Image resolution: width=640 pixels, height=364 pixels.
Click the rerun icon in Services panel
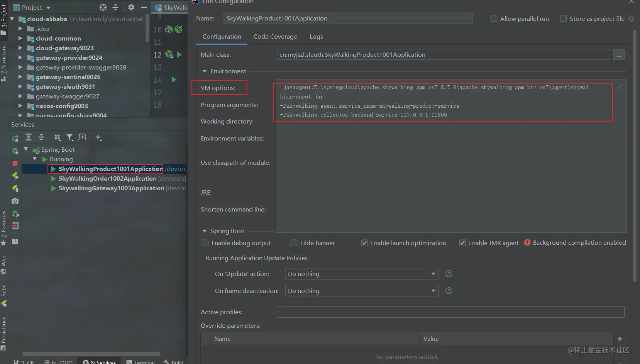point(15,138)
